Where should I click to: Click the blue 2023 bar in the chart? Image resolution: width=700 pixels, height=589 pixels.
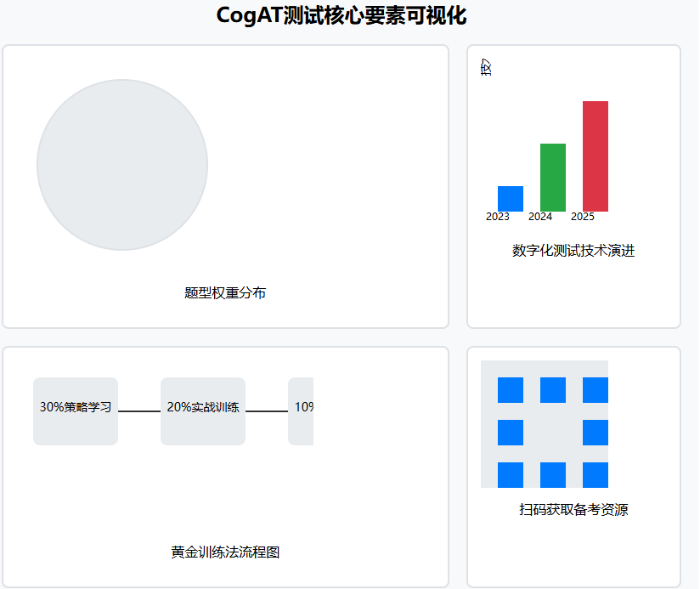pos(509,200)
